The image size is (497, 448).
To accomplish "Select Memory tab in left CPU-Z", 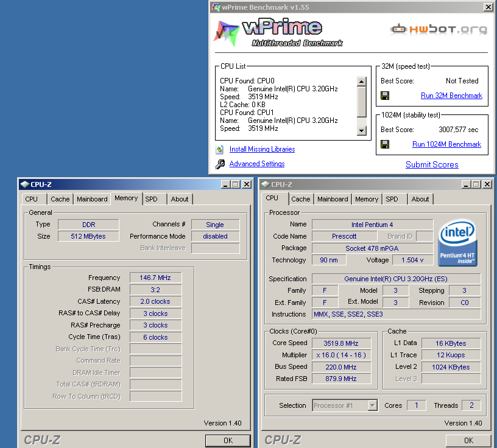I will [x=126, y=198].
